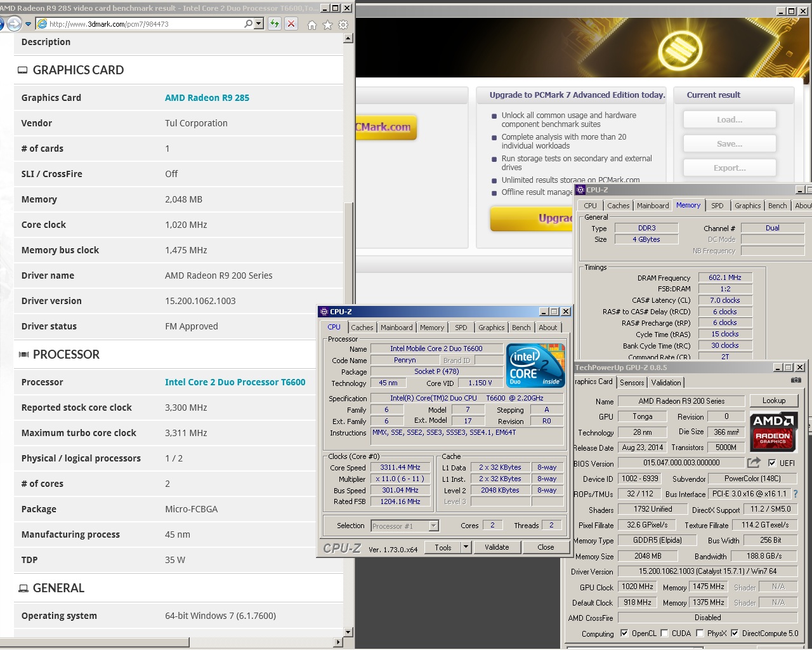The image size is (812, 650).
Task: Go back with the browser back arrow
Action: [x=1, y=24]
